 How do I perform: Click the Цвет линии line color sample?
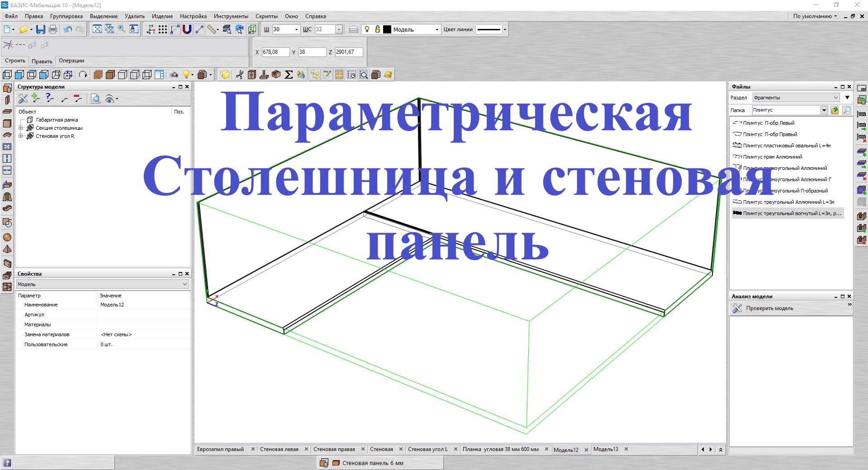[x=489, y=29]
